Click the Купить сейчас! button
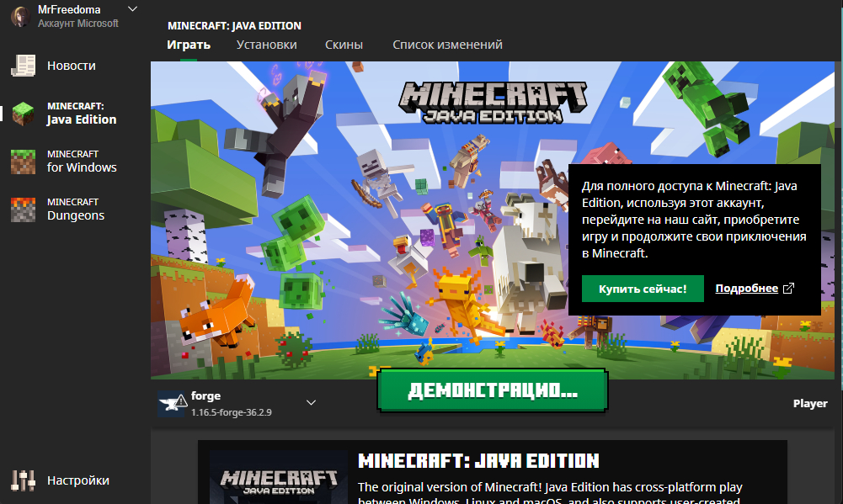The image size is (843, 504). point(643,289)
